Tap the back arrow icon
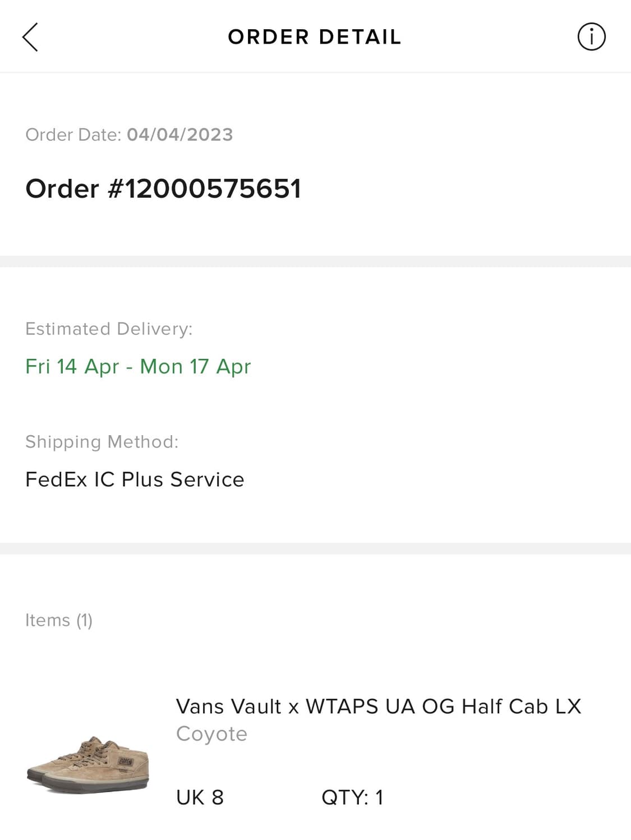This screenshot has height=840, width=631. 30,37
